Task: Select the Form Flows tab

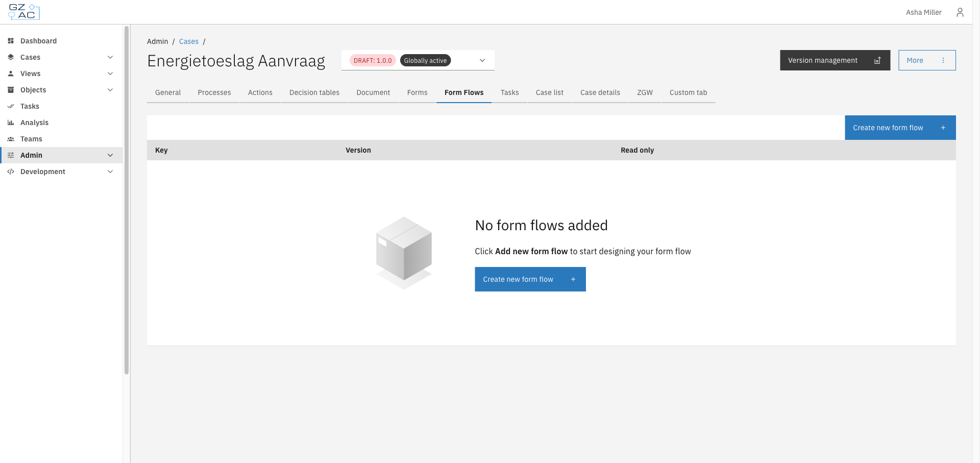Action: (x=464, y=92)
